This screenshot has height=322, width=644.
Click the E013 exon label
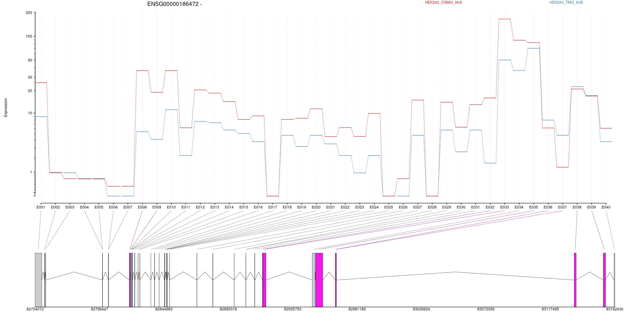215,207
